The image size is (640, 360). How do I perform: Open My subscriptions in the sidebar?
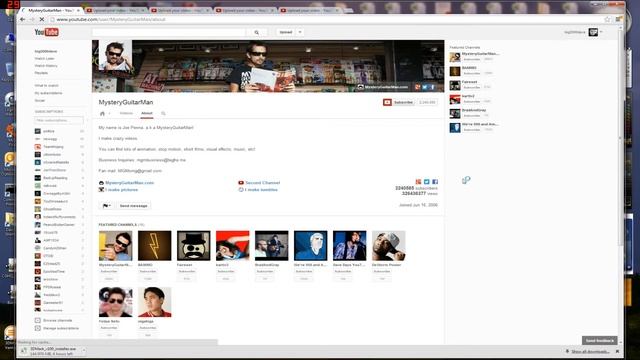click(49, 93)
